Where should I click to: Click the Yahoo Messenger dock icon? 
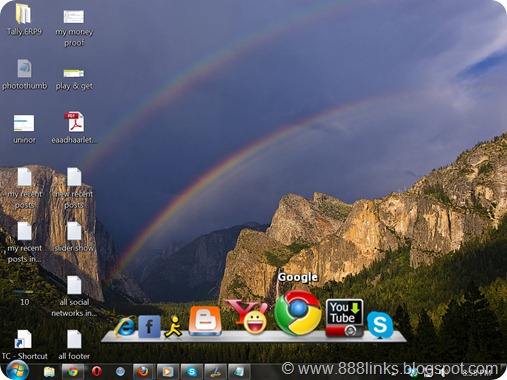tap(248, 316)
